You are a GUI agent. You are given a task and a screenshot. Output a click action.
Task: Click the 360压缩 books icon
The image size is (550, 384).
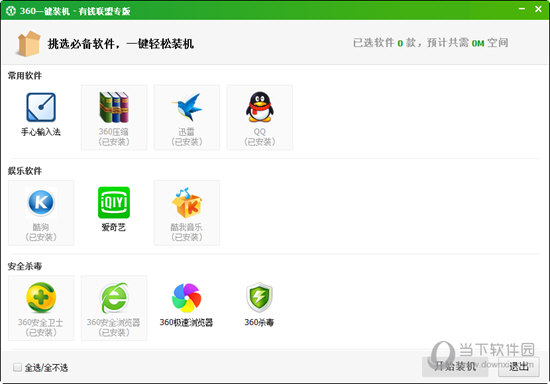pyautogui.click(x=114, y=107)
